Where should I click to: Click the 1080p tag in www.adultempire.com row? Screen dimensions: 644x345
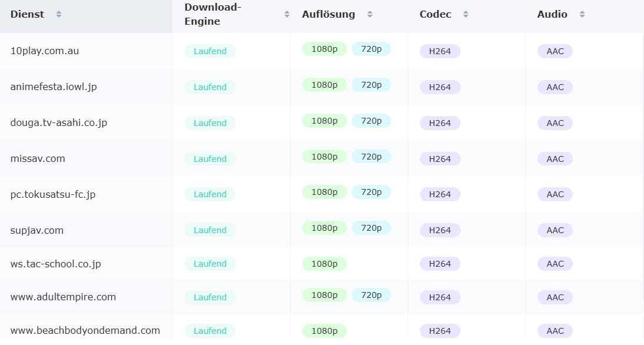pyautogui.click(x=325, y=295)
